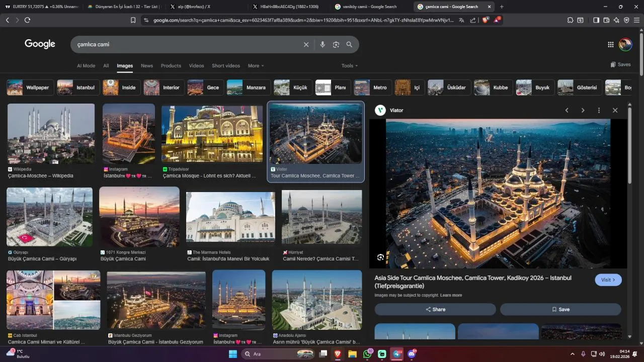Start voice search with the microphone icon

(323, 45)
